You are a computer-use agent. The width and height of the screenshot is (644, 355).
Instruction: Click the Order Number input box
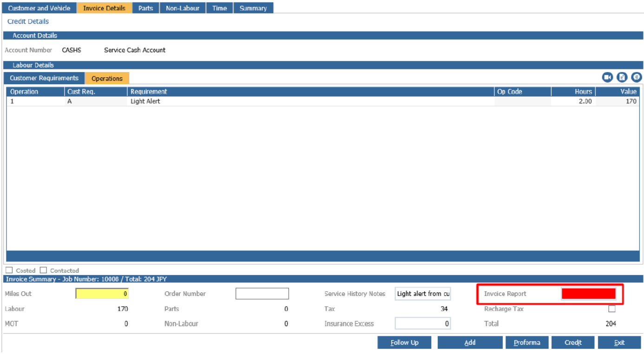tap(262, 294)
